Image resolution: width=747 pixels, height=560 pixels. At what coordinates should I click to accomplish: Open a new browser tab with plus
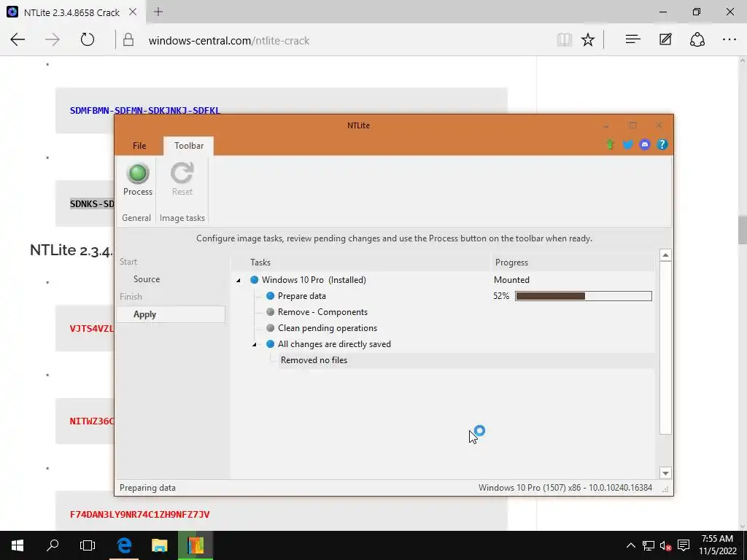click(x=158, y=12)
